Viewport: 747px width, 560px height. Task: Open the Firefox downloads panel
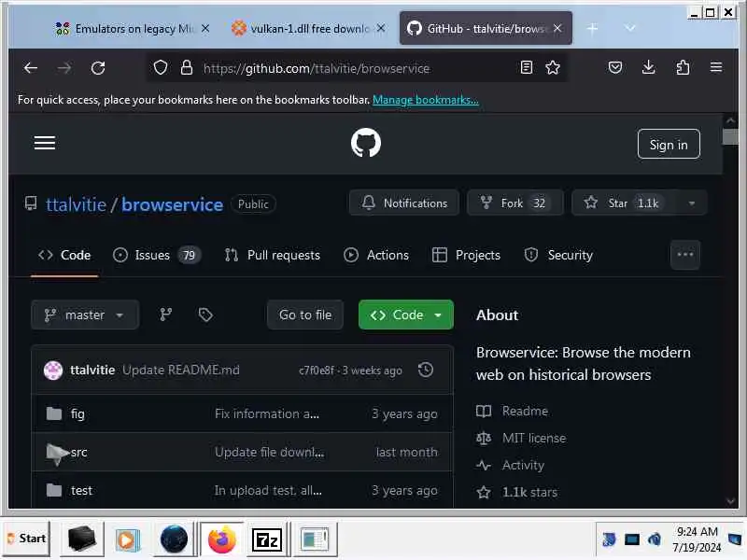[648, 67]
